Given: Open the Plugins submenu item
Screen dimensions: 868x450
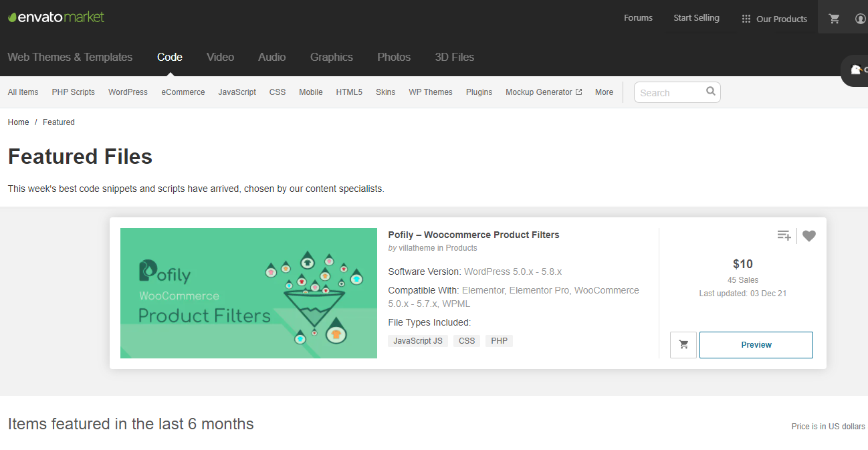Looking at the screenshot, I should 479,92.
